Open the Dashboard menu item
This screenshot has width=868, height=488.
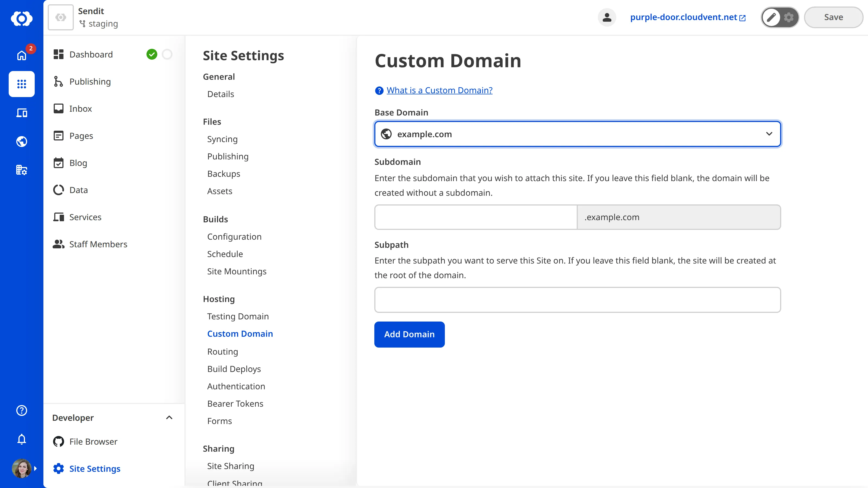(91, 54)
